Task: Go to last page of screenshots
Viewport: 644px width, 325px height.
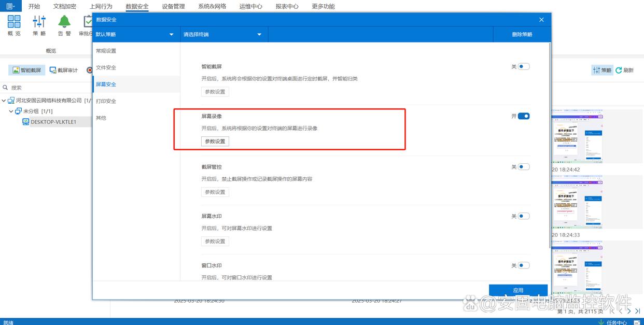Action: pyautogui.click(x=638, y=311)
